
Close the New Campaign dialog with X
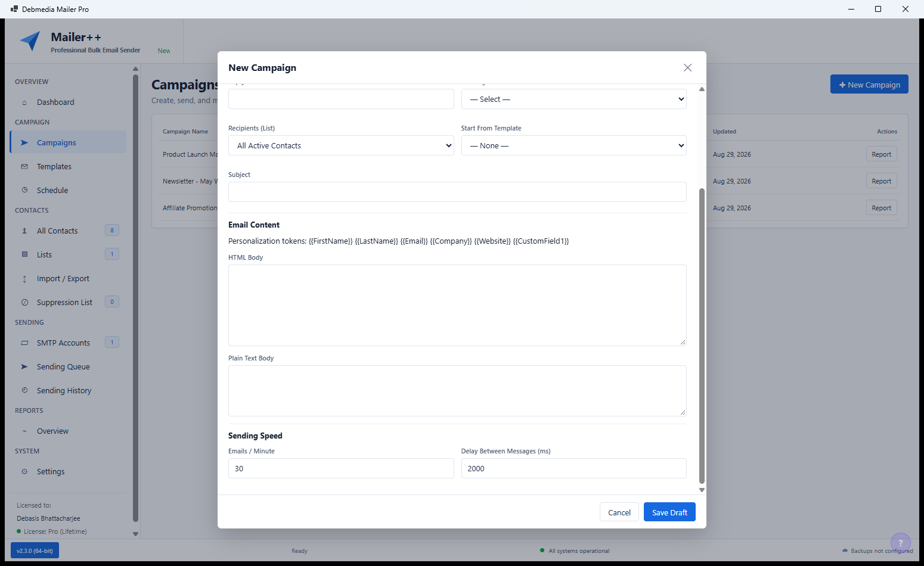[x=687, y=67]
